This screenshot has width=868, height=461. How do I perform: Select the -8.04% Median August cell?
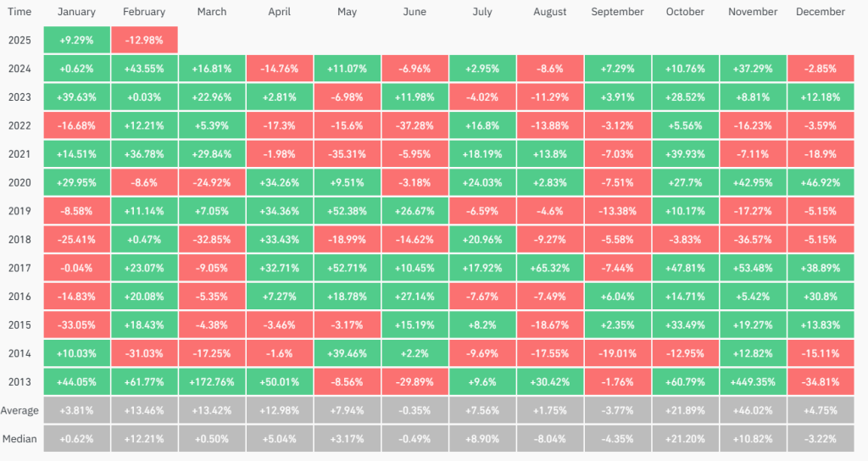(550, 439)
